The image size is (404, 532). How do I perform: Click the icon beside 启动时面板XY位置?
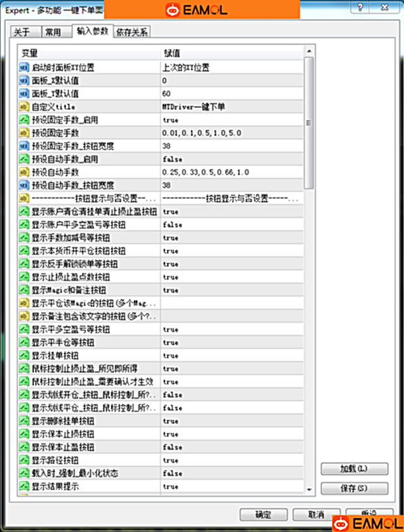coord(24,67)
